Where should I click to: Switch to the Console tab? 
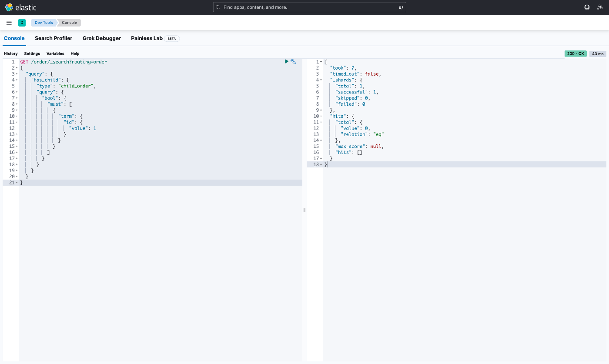pos(14,38)
